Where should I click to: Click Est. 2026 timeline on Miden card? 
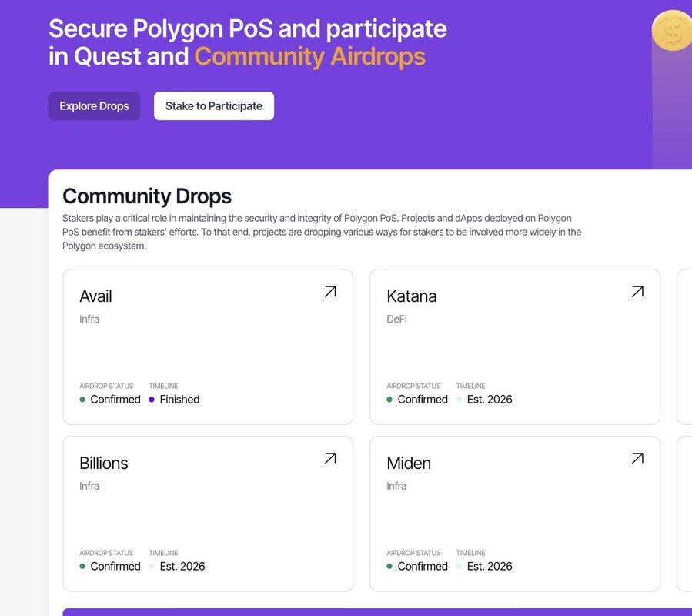click(489, 567)
